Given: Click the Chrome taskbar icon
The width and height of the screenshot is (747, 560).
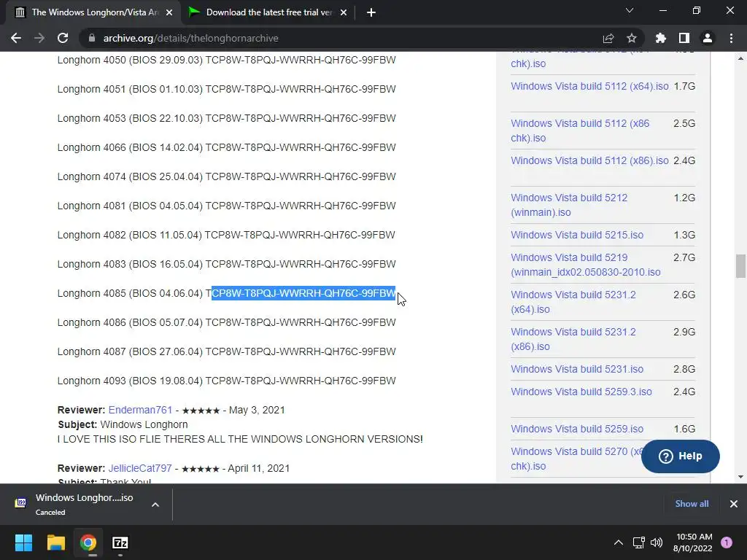Looking at the screenshot, I should pos(88,542).
